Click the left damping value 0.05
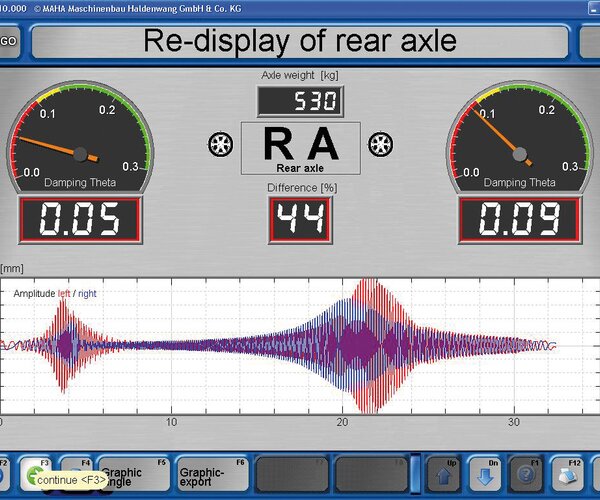This screenshot has width=600, height=500. pyautogui.click(x=78, y=219)
